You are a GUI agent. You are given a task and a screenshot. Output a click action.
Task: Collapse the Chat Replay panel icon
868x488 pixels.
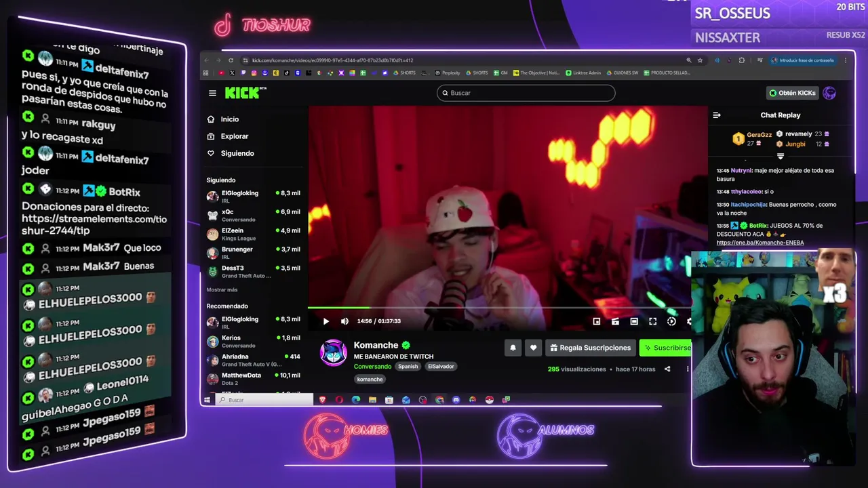pos(716,115)
